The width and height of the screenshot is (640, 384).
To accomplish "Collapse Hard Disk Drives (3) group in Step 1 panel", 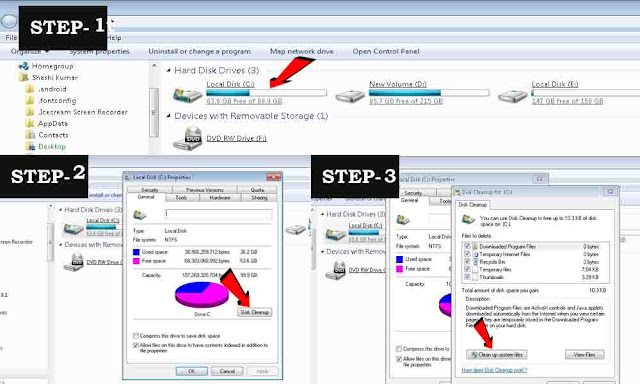I will tap(169, 71).
